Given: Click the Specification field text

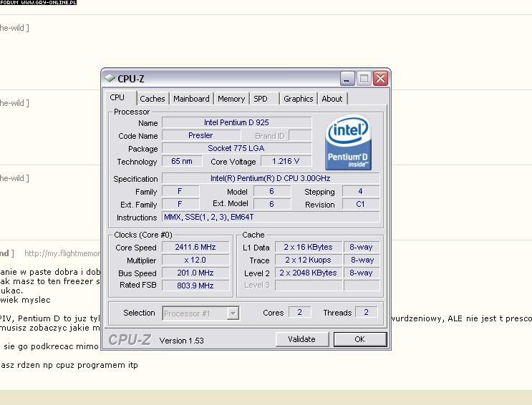Looking at the screenshot, I should tap(271, 179).
